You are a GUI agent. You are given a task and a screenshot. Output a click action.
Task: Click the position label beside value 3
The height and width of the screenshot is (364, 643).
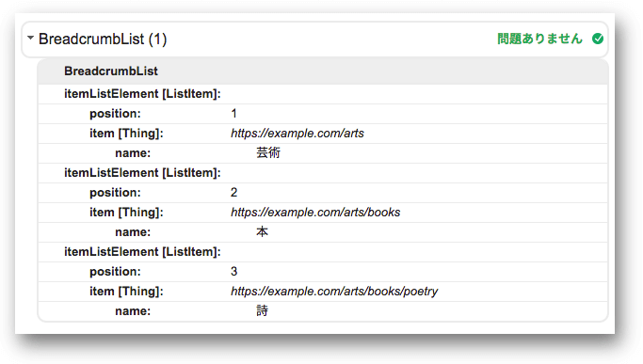115,272
